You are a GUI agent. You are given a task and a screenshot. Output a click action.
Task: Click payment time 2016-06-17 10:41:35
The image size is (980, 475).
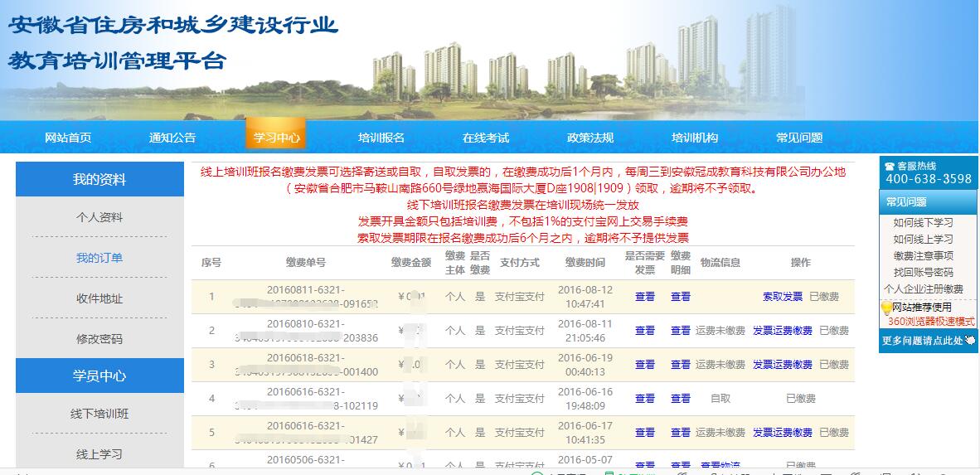click(585, 432)
